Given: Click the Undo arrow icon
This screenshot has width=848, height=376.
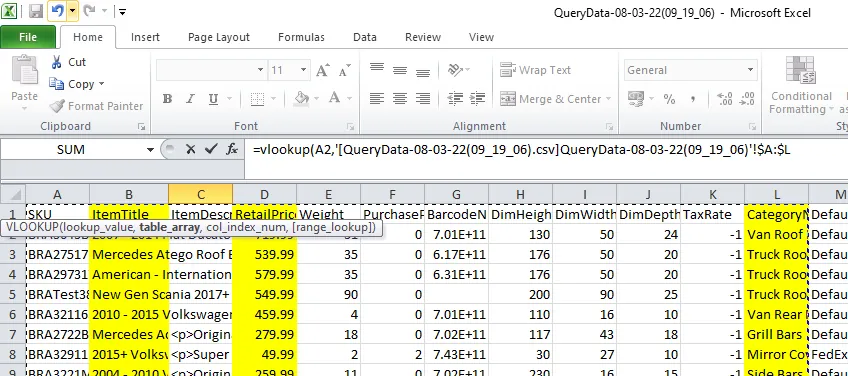Looking at the screenshot, I should [x=58, y=11].
